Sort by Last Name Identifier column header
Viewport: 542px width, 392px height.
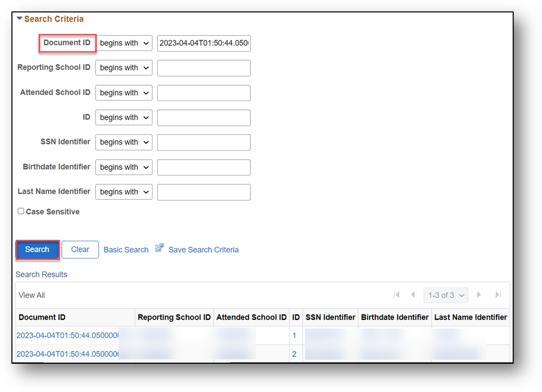point(471,317)
